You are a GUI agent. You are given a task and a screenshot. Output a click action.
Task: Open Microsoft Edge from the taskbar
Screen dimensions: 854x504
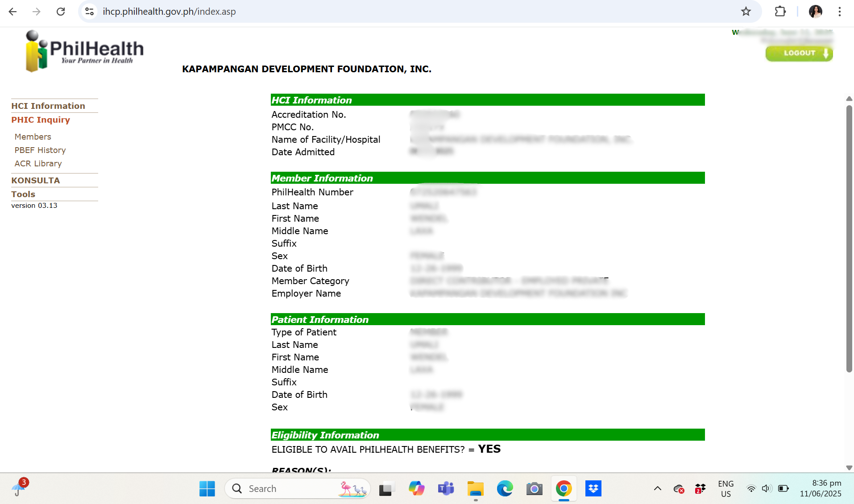pos(505,489)
